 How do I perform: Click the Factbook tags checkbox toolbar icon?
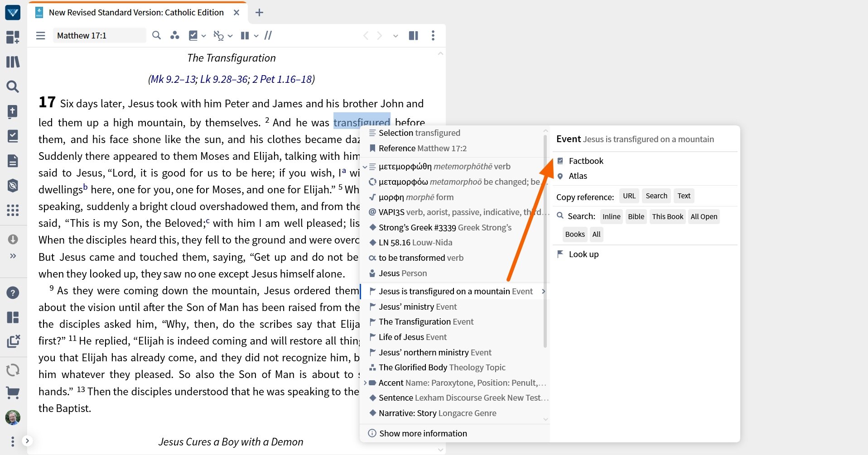[193, 35]
